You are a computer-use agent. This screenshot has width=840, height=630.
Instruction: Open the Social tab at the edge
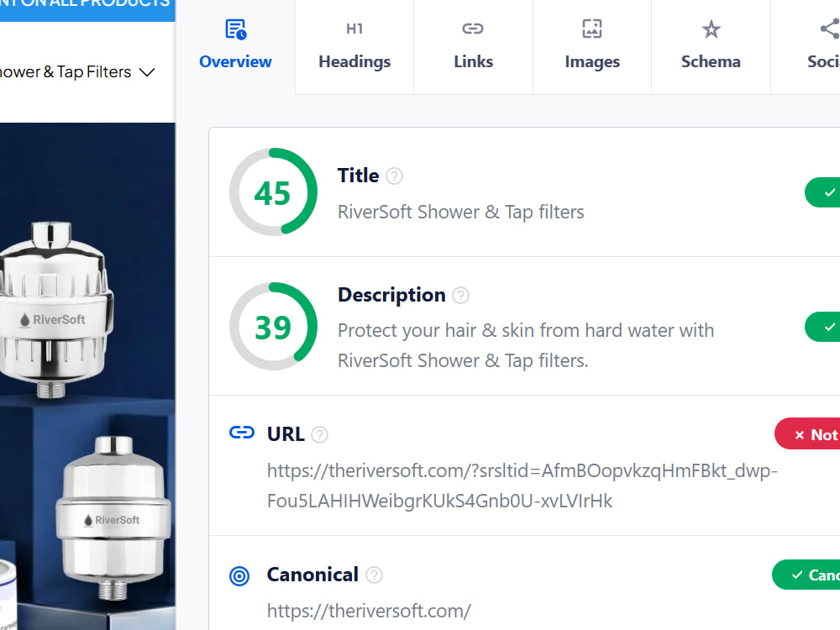[x=806, y=46]
